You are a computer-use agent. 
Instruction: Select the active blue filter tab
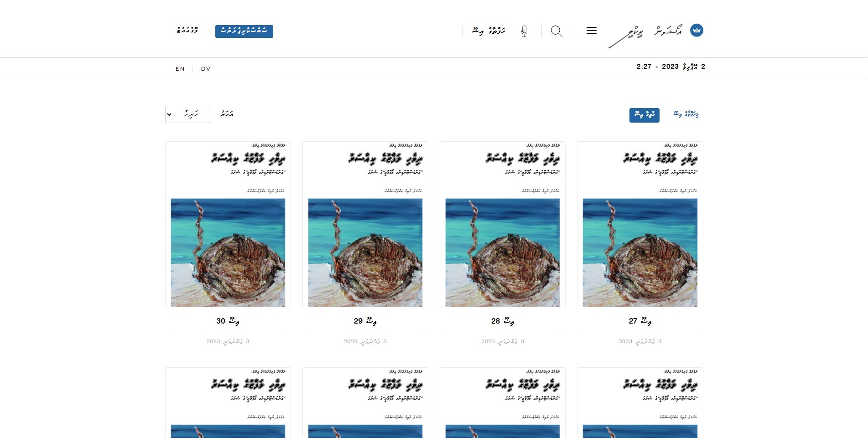pyautogui.click(x=645, y=115)
